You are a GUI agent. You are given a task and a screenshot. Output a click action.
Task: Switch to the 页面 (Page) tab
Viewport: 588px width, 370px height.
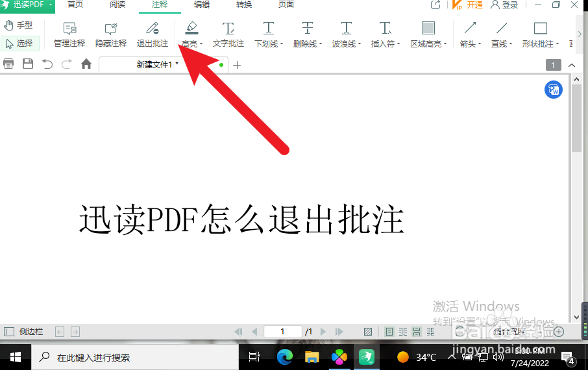click(286, 5)
